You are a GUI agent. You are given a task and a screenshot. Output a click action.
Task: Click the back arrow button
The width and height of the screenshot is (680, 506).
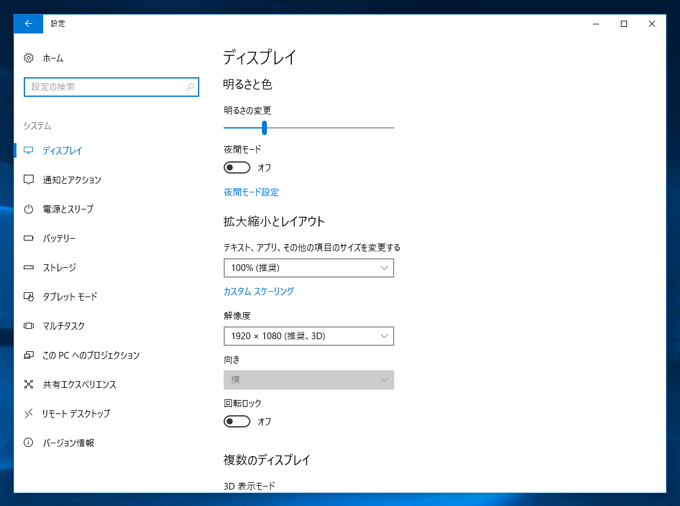point(28,24)
